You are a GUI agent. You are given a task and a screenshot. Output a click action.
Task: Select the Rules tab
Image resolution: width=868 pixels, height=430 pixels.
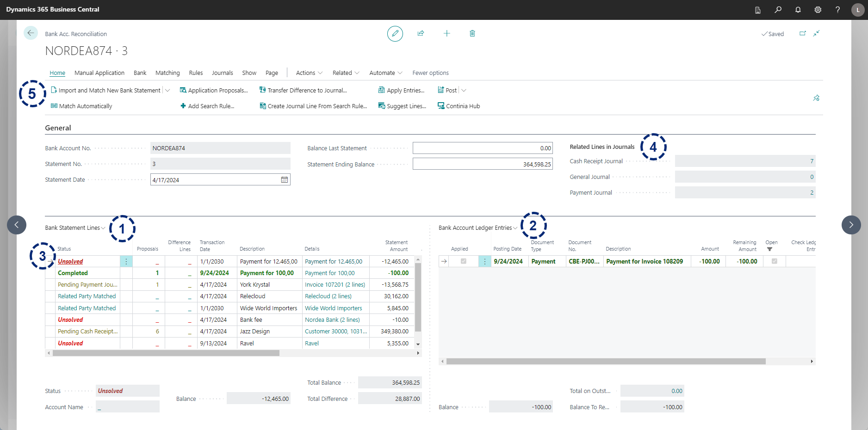[196, 73]
